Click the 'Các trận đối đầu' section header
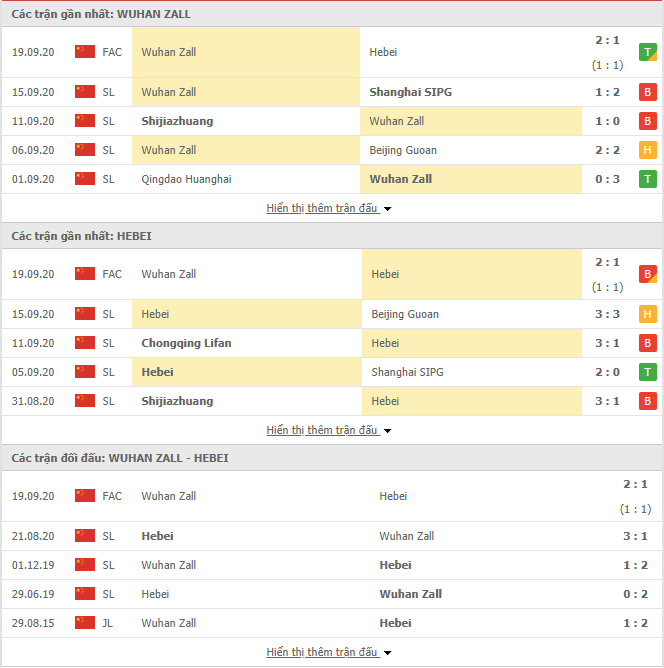The image size is (664, 668). 120,458
